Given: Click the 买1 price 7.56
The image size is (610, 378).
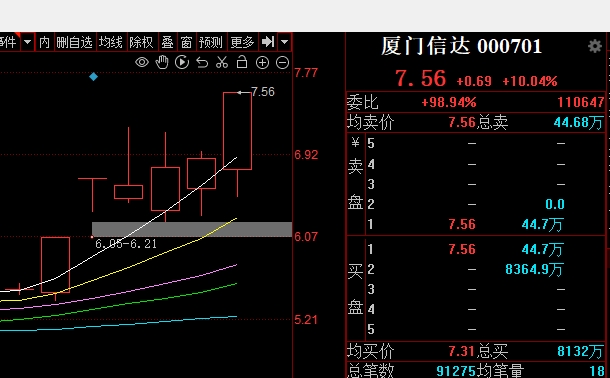Looking at the screenshot, I should click(x=462, y=249).
